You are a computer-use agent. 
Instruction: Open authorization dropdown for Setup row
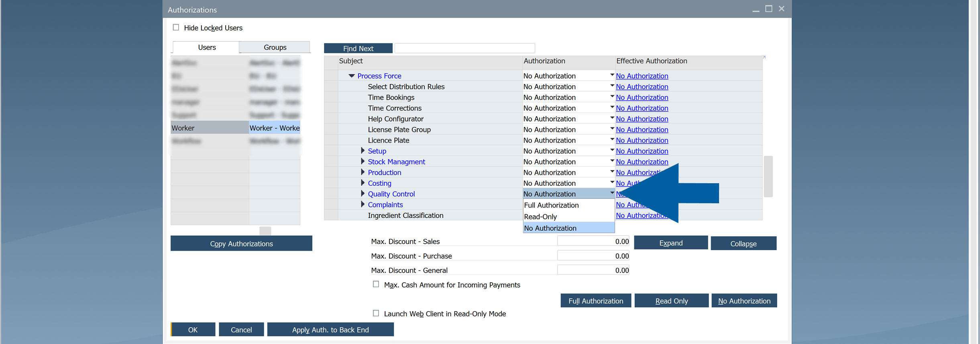(612, 150)
